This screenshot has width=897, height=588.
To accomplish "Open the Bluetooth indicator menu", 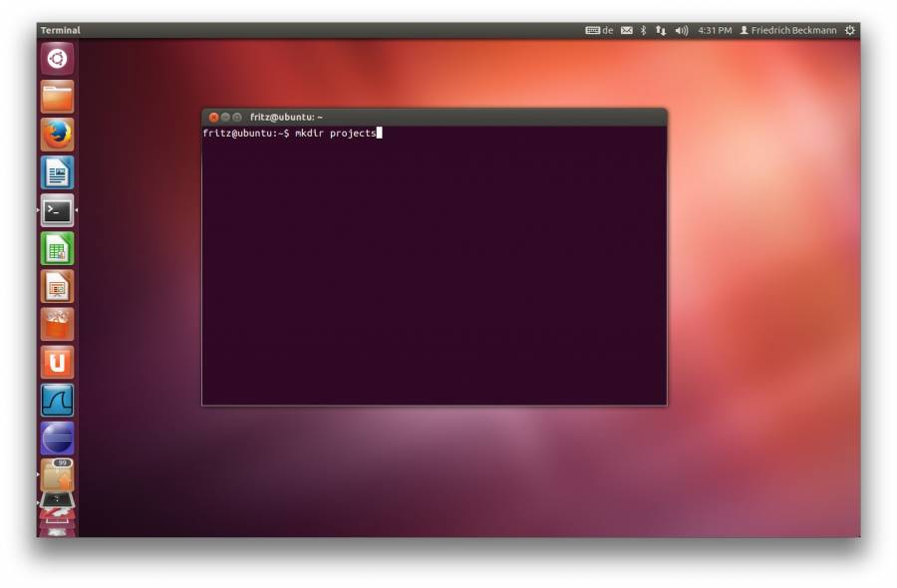I will click(643, 31).
